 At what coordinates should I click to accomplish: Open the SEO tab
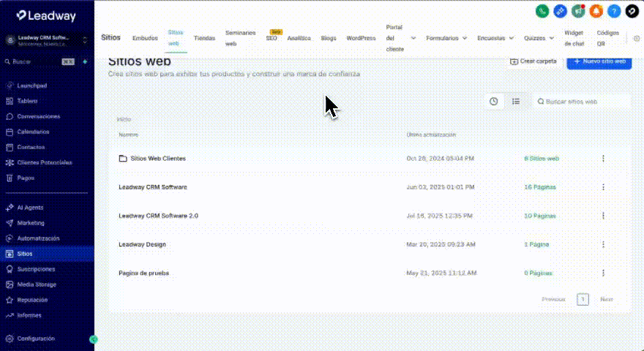tap(272, 38)
